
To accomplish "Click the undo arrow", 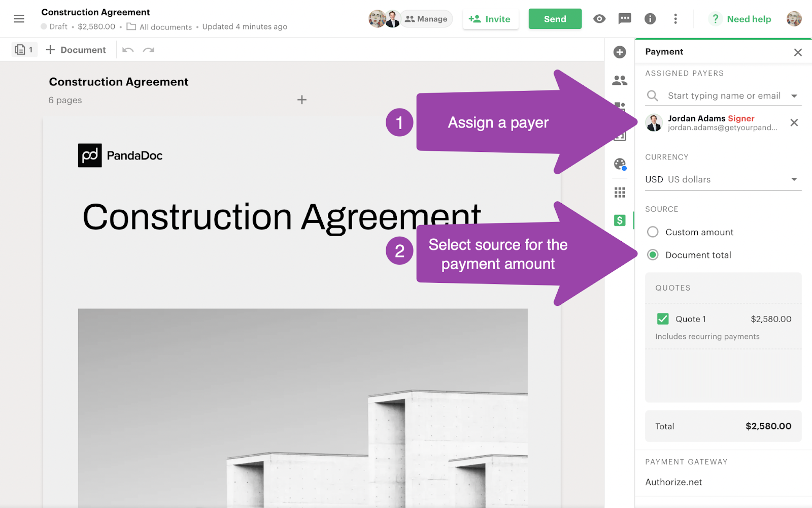I will pos(128,50).
